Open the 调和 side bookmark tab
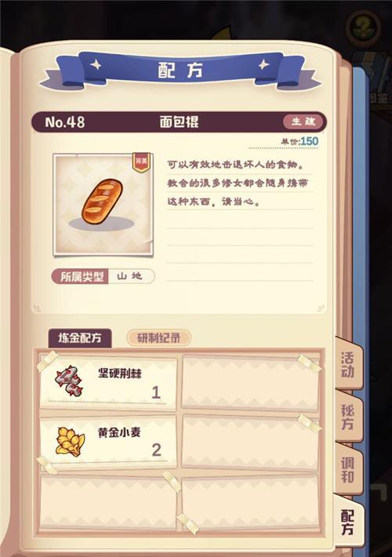 [348, 470]
